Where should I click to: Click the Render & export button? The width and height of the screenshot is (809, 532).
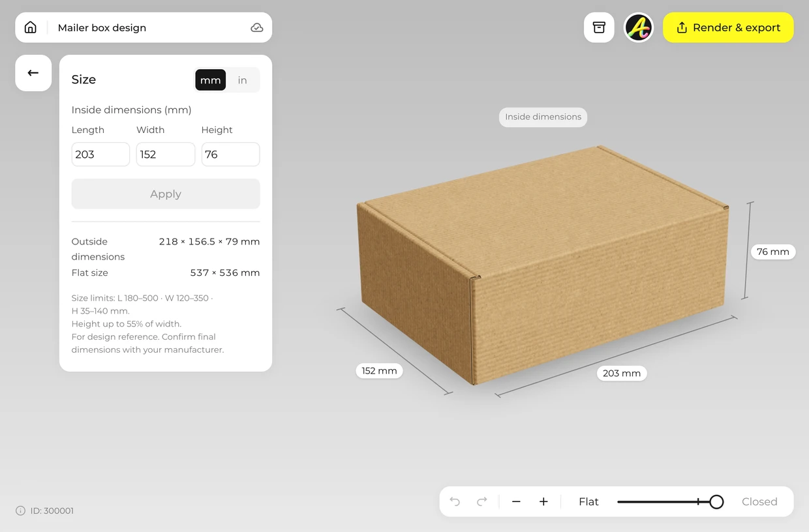click(x=728, y=27)
